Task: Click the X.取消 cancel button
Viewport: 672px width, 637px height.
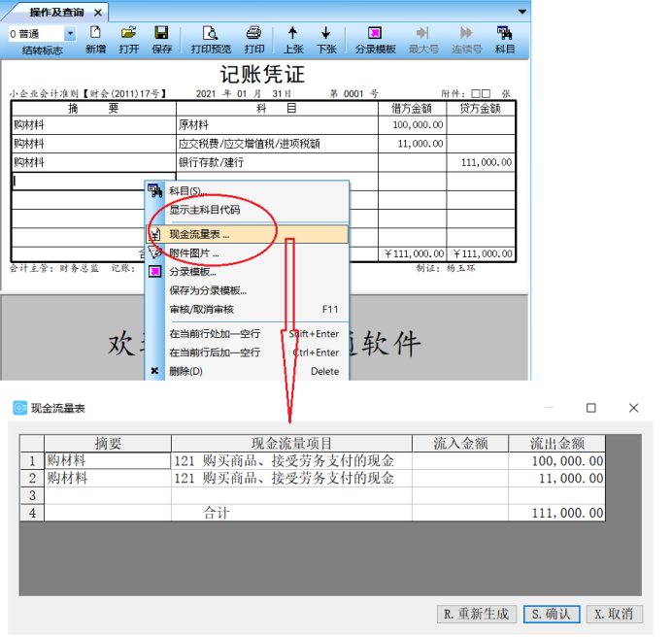Action: pos(614,614)
